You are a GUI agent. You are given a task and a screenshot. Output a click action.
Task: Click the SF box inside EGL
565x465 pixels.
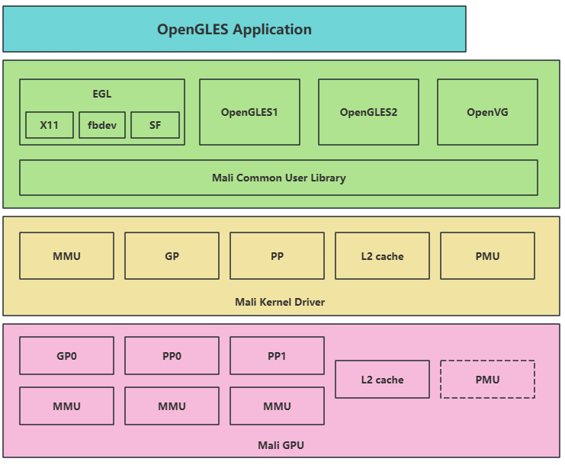tap(155, 125)
